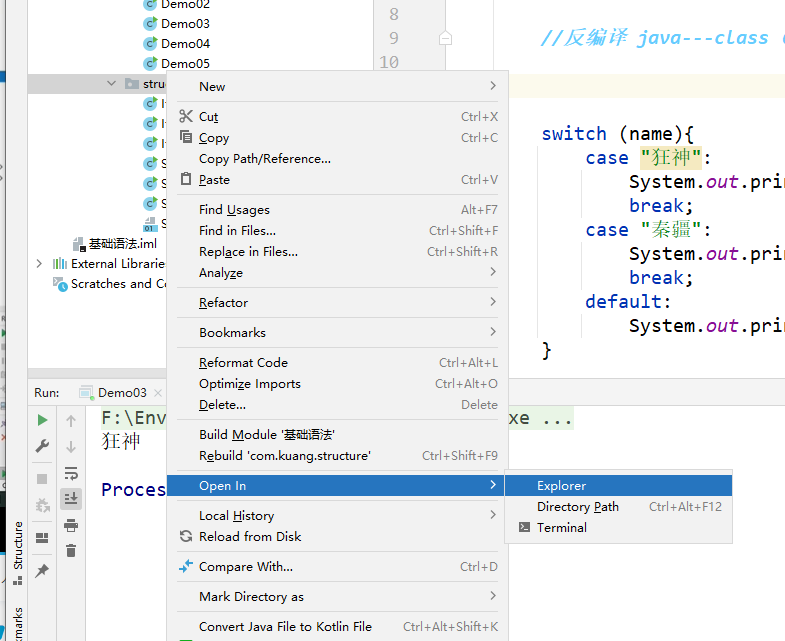Image resolution: width=785 pixels, height=641 pixels.
Task: Open run configuration wrench icon
Action: point(43,446)
